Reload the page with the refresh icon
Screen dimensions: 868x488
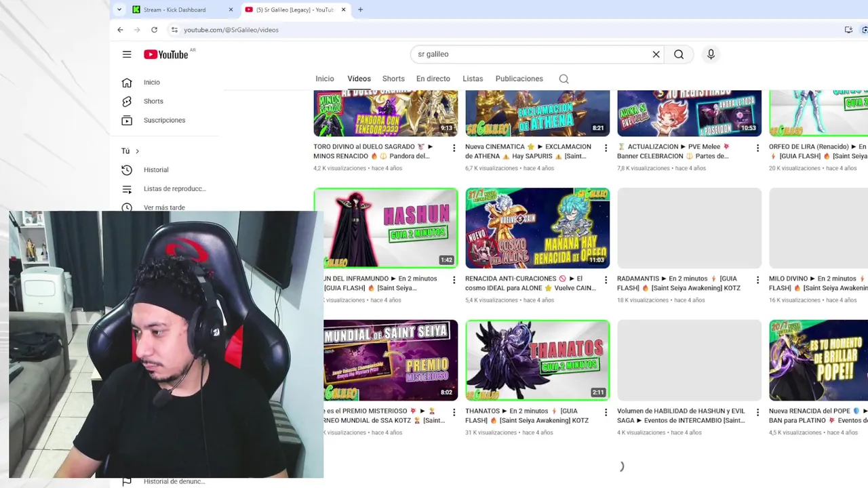[154, 30]
